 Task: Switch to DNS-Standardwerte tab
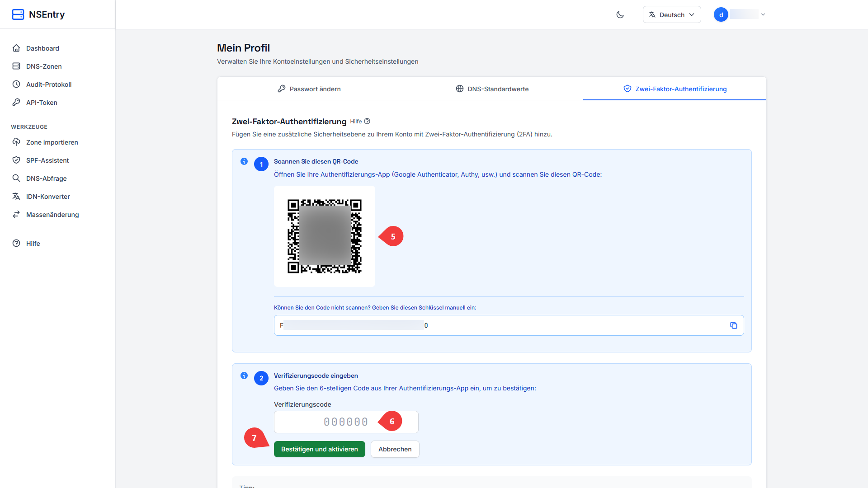click(x=492, y=89)
